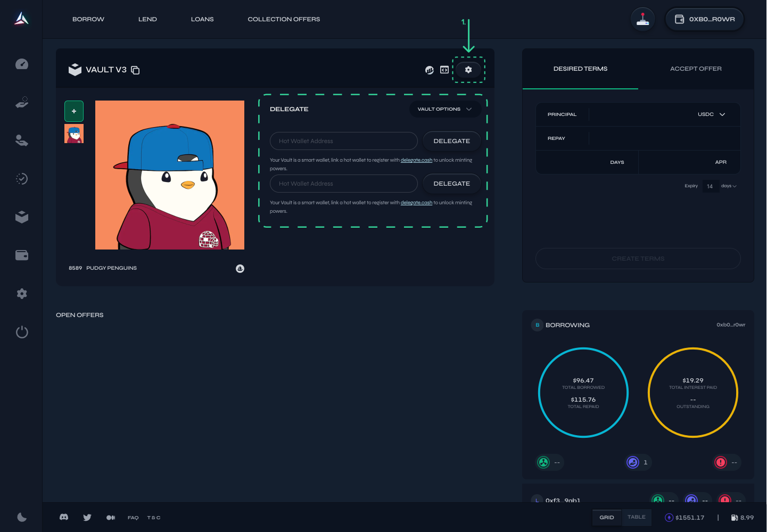
Task: Go to the Lend menu
Action: 147,19
